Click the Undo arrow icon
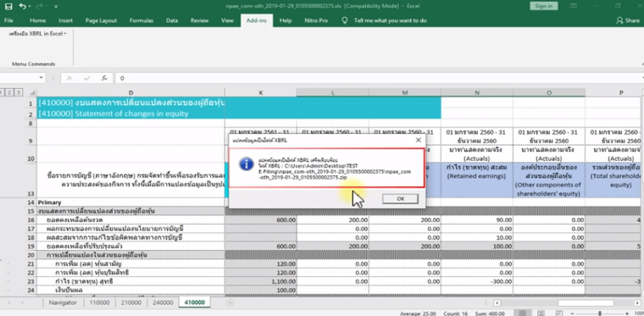 coord(22,6)
